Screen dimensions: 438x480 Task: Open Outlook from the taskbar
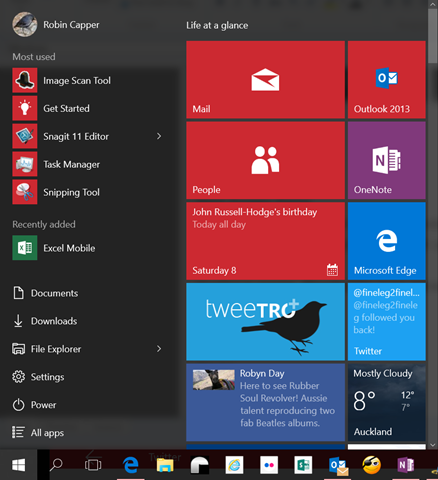pos(338,466)
